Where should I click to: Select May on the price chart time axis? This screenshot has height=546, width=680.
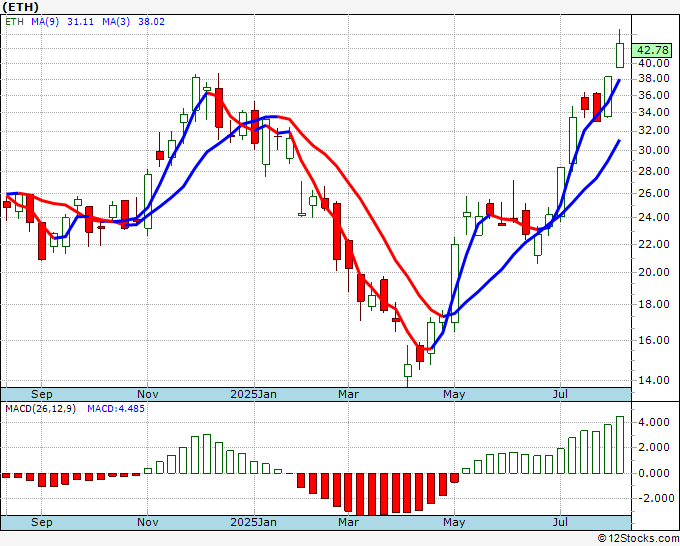click(454, 394)
